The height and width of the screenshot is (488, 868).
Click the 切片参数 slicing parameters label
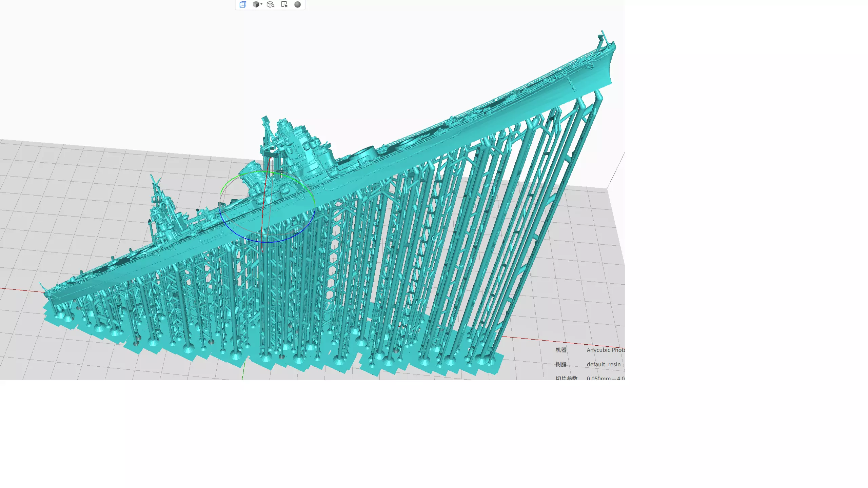pyautogui.click(x=566, y=378)
